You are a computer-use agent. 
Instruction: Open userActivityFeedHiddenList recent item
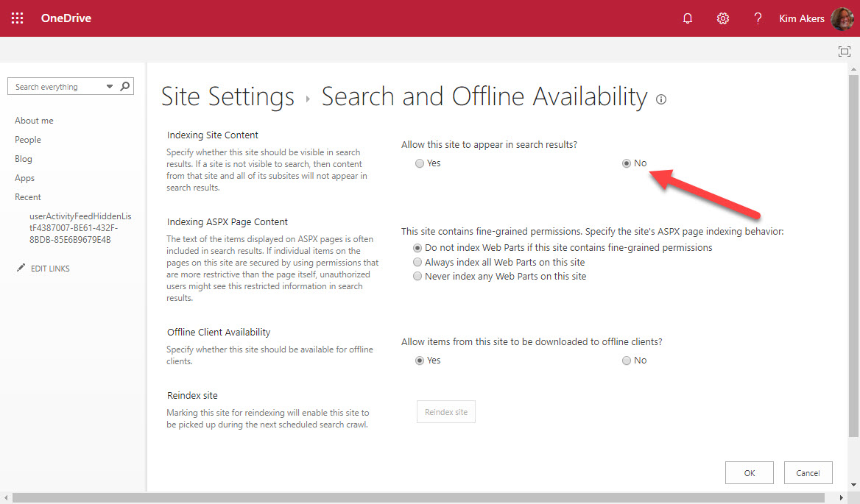(81, 228)
